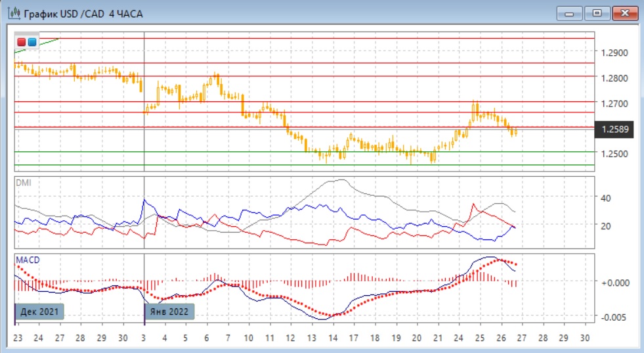Maximize the USD/CAD chart window
Screen dimensions: 644x353
pos(597,13)
